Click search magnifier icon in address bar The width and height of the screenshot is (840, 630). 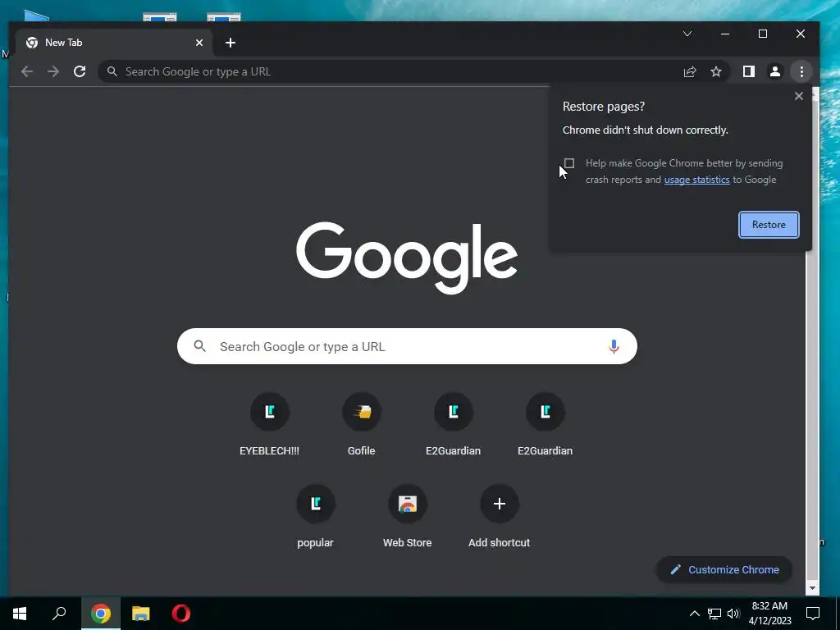[x=112, y=72]
